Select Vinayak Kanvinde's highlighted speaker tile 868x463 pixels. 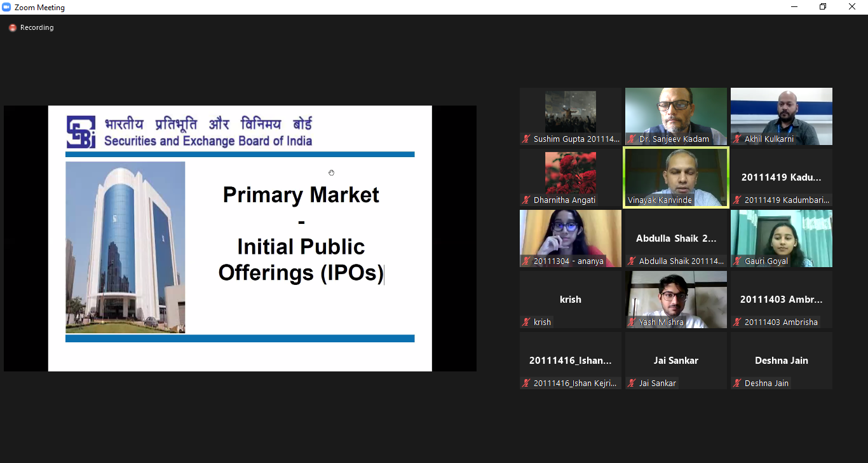pos(676,177)
